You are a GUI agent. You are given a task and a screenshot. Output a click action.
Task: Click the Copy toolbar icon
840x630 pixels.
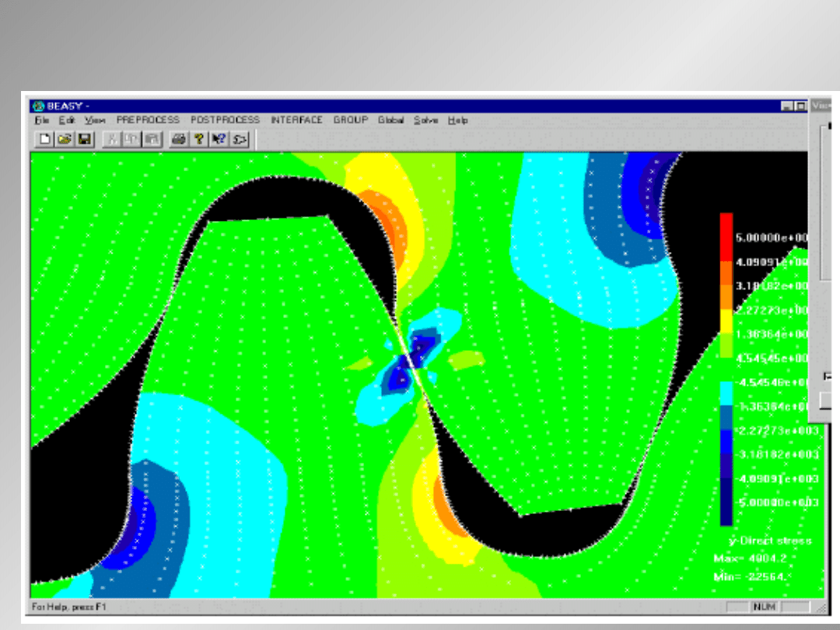point(132,139)
